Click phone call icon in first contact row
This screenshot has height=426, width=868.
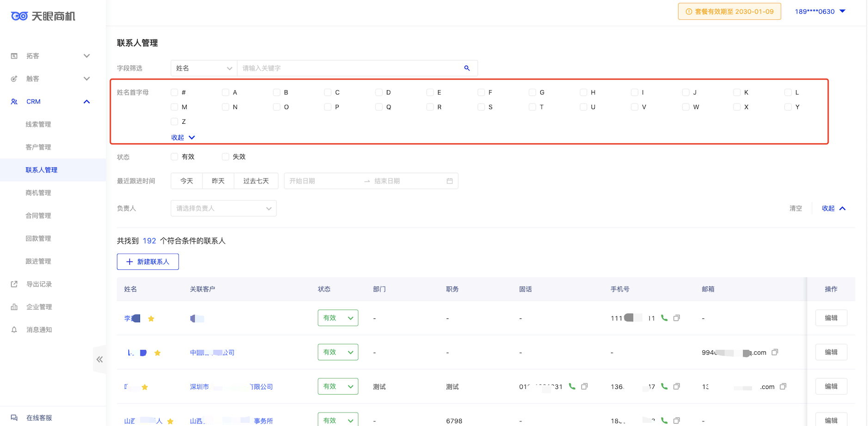pos(664,318)
